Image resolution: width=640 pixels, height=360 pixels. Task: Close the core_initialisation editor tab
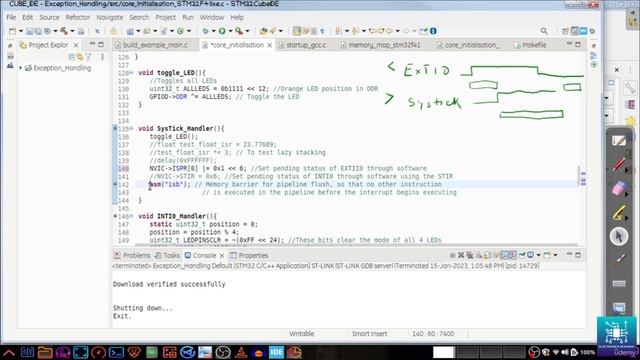269,45
